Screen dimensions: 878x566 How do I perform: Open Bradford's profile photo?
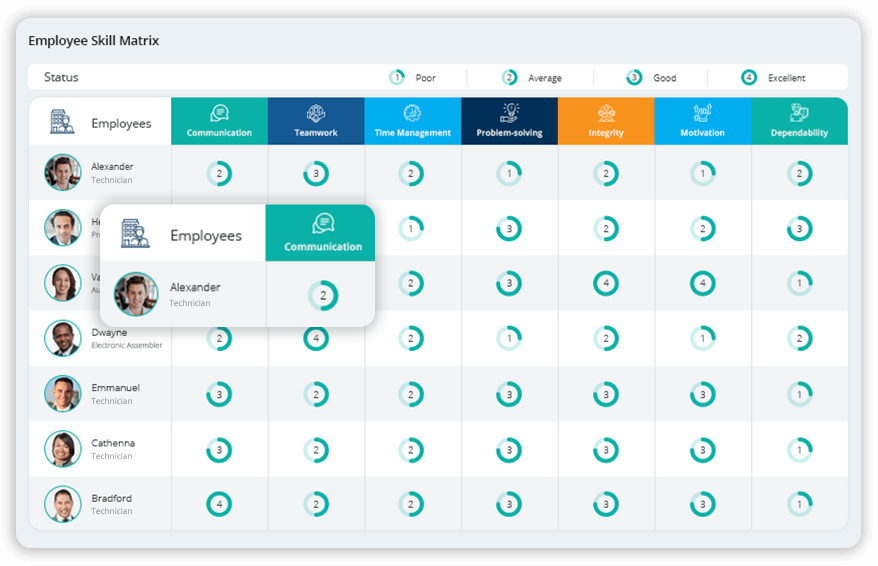pos(63,504)
